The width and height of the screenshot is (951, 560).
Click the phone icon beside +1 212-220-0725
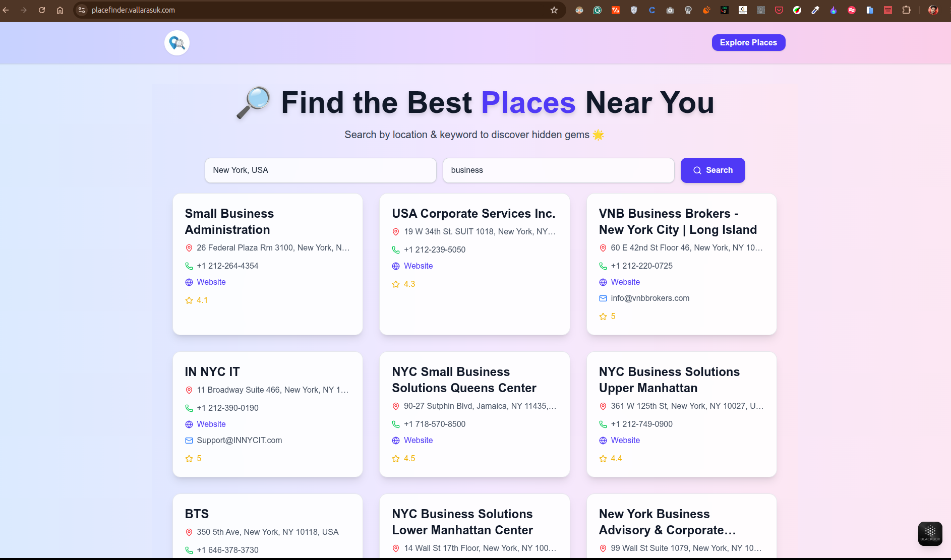coord(603,266)
